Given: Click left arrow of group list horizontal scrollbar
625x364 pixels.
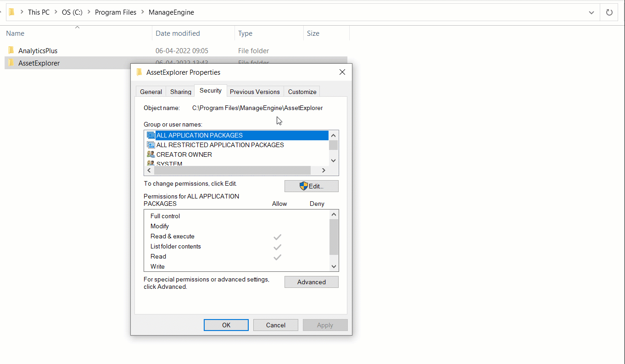Looking at the screenshot, I should coord(149,170).
